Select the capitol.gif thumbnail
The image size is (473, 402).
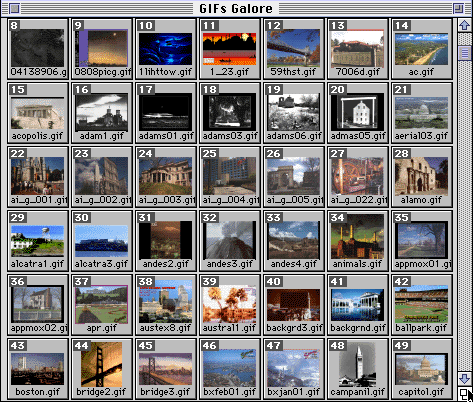coord(422,369)
